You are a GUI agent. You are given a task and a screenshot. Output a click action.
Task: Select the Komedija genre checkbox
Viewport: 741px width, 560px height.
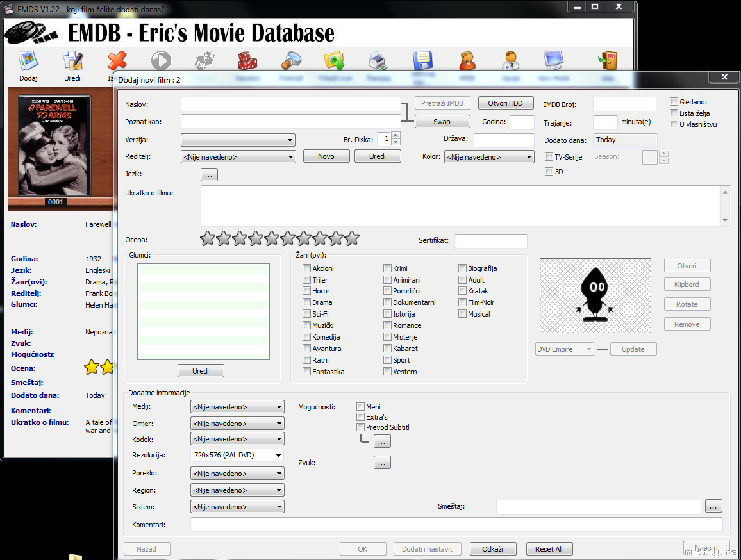pos(306,337)
